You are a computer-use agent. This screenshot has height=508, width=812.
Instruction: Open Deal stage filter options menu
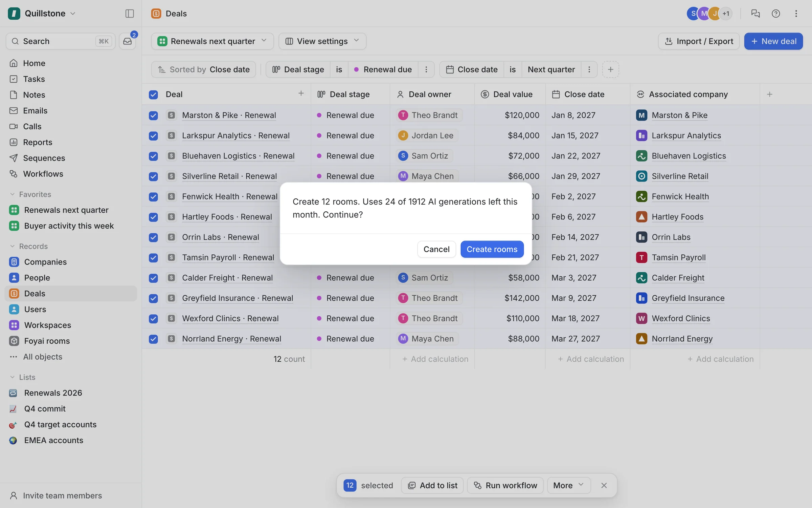click(x=426, y=69)
